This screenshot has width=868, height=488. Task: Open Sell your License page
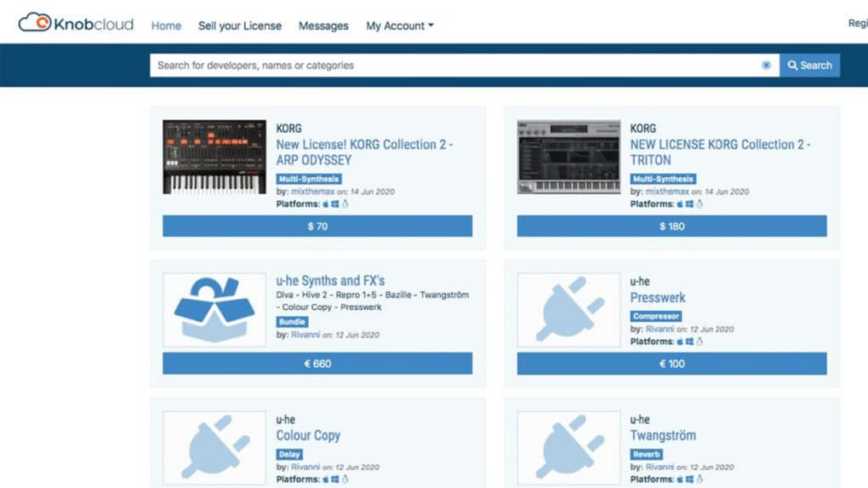[240, 26]
